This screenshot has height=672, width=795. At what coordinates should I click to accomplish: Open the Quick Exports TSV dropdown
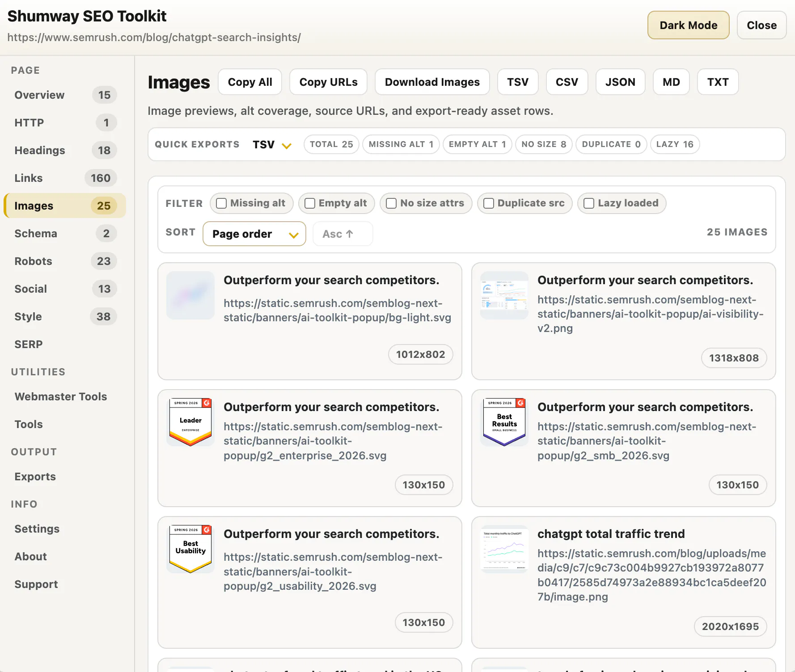272,145
